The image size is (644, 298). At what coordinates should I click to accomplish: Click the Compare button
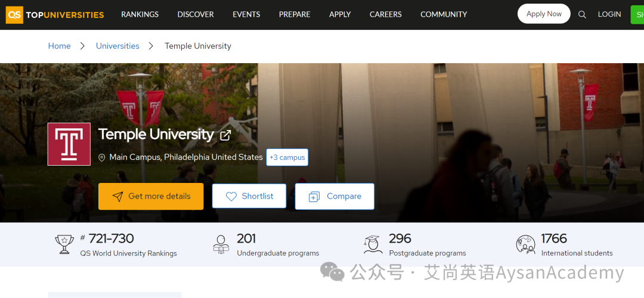335,196
